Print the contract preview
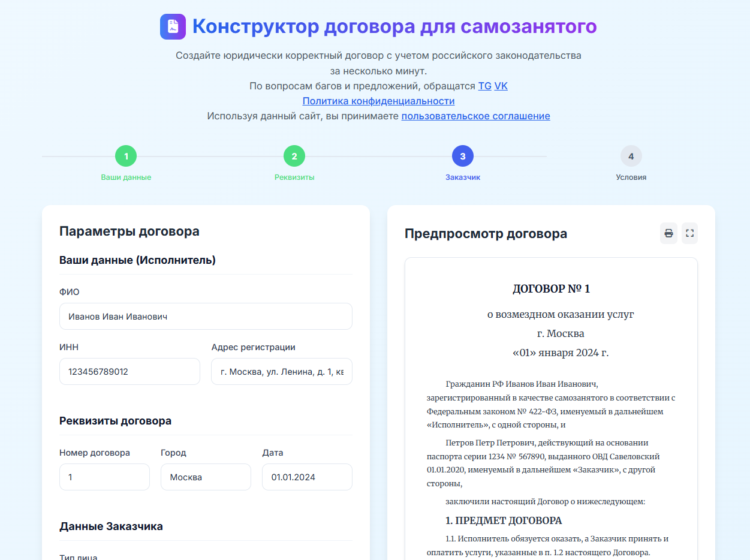Screen dimensions: 750x560 (668, 233)
